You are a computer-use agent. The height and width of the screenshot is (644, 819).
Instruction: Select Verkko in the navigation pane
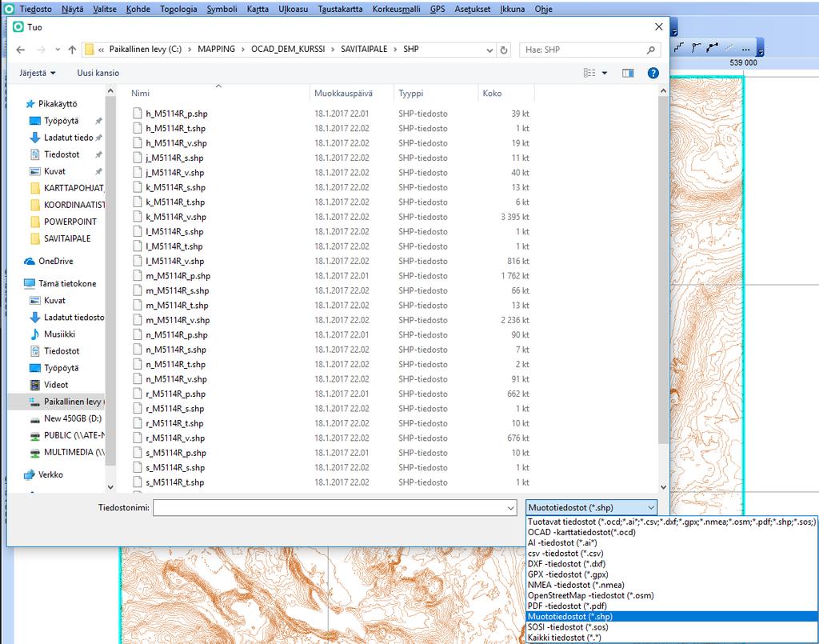tap(50, 474)
